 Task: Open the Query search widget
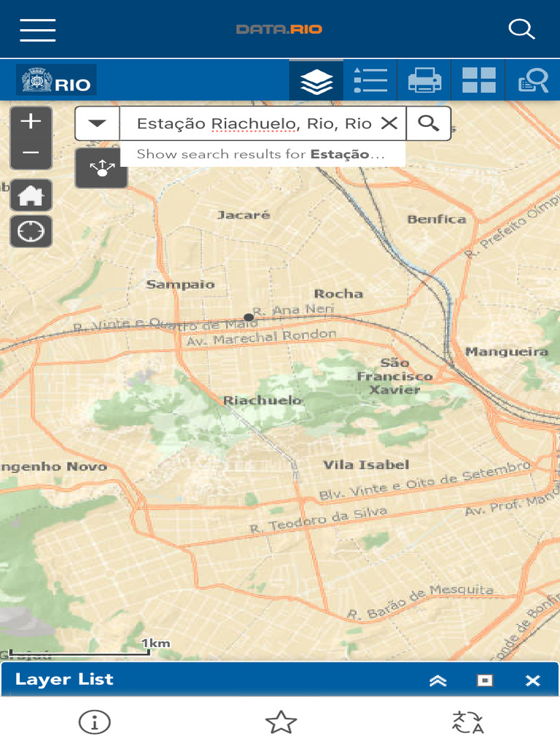(x=533, y=80)
